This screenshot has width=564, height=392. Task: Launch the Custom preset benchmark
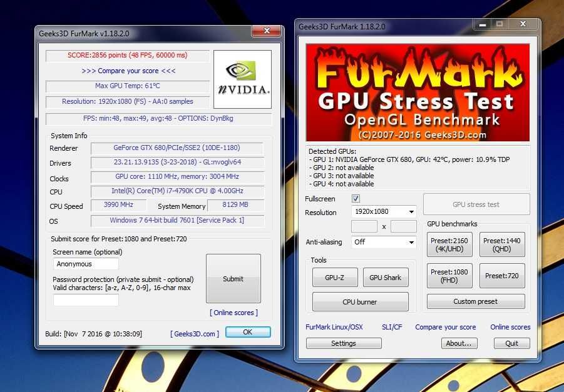[x=476, y=301]
